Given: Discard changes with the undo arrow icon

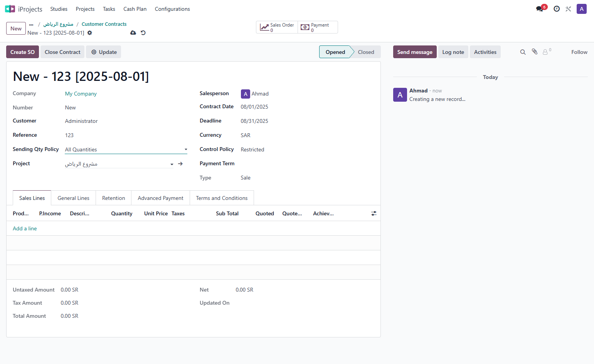Looking at the screenshot, I should click(143, 33).
